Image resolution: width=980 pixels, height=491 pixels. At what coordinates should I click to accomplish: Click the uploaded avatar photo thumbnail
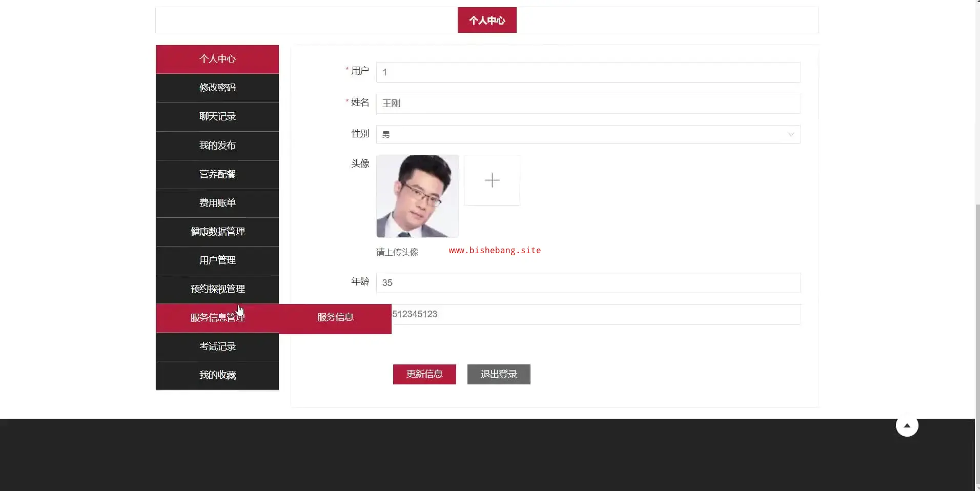[x=418, y=196]
